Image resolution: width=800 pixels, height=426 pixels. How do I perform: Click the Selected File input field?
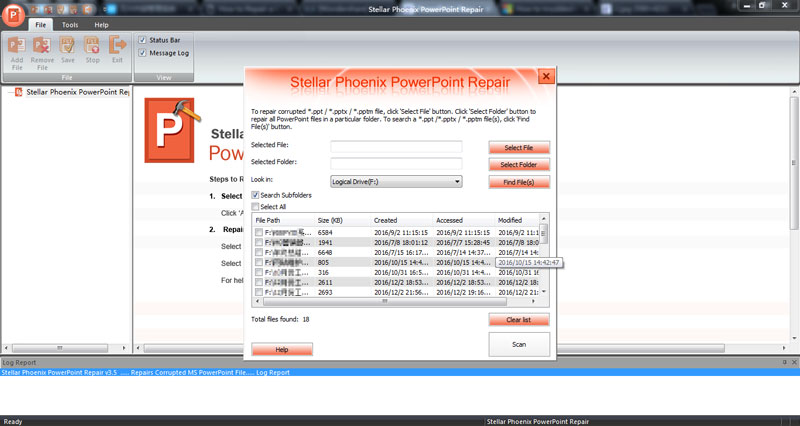(x=396, y=146)
